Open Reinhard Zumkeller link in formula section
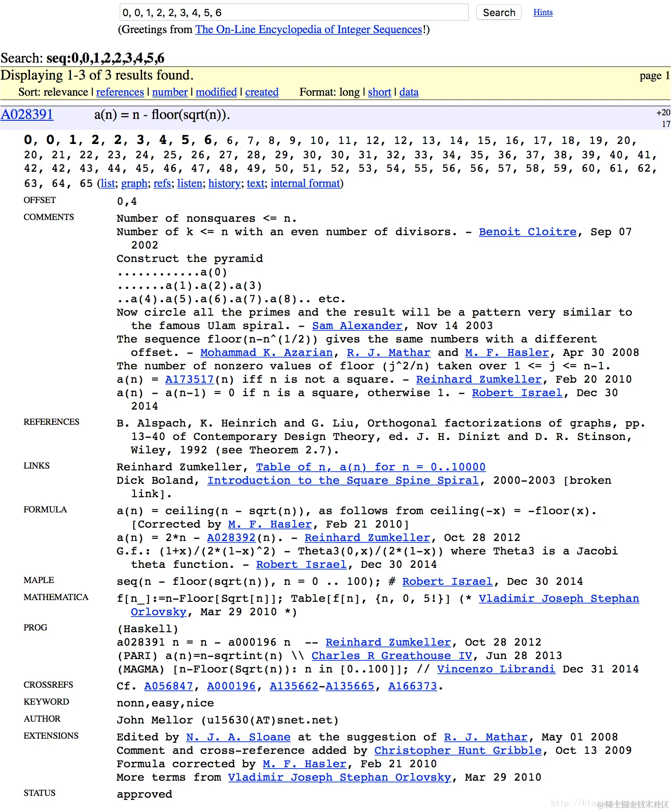The width and height of the screenshot is (672, 812). coord(367,538)
